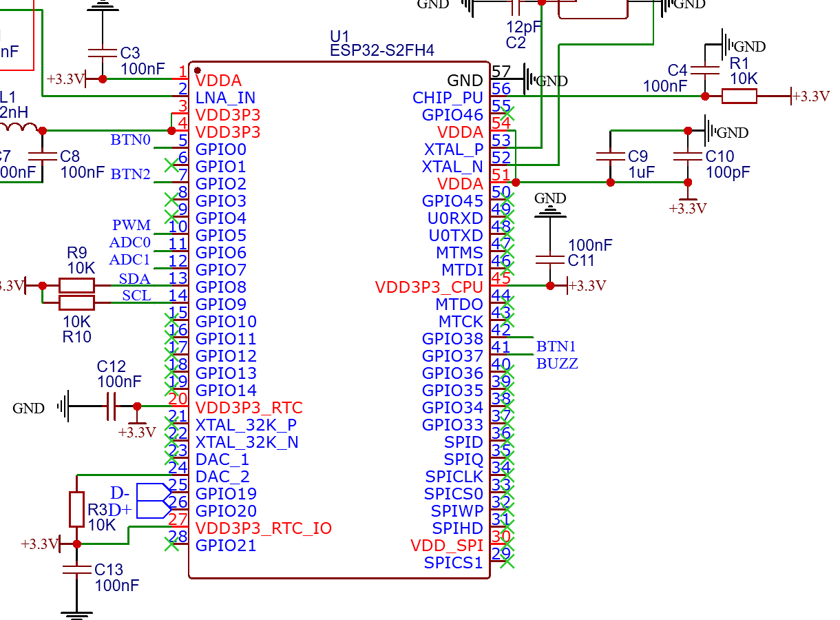Click the MTMS pin name

point(460,252)
